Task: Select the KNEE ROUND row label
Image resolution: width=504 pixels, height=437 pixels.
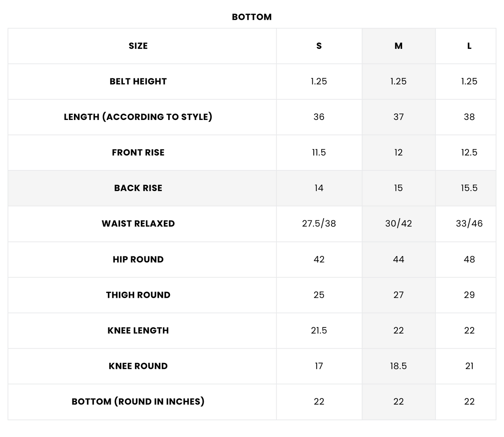Action: (x=138, y=366)
